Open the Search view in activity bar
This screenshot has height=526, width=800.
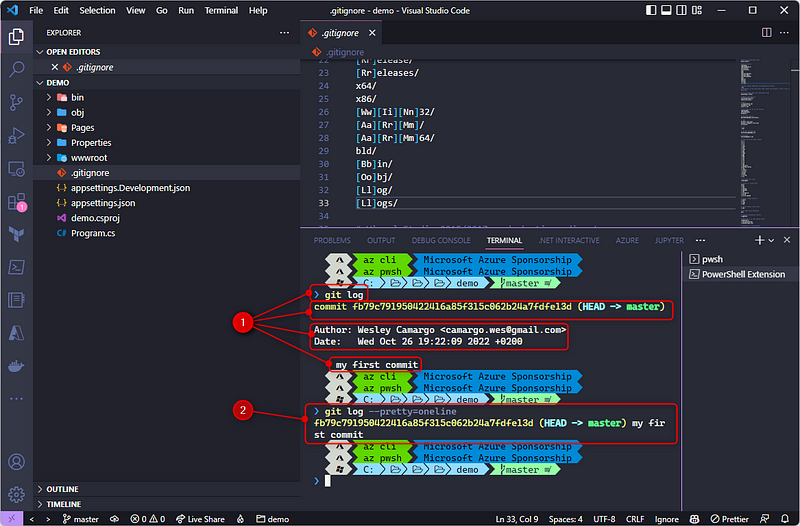(x=16, y=69)
